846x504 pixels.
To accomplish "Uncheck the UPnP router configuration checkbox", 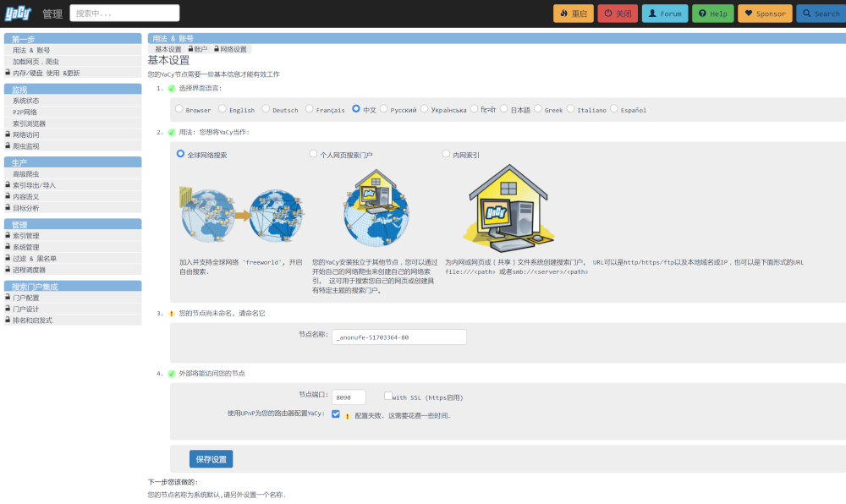I will (336, 414).
